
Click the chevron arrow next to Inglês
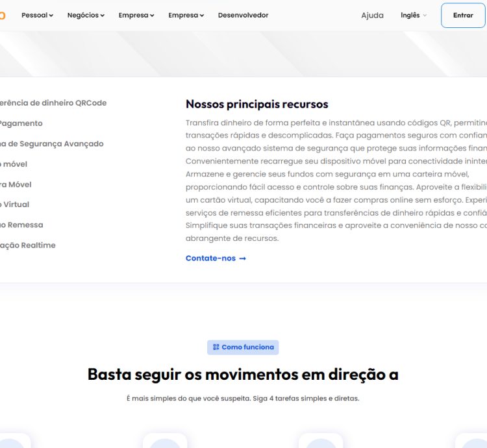tap(425, 16)
